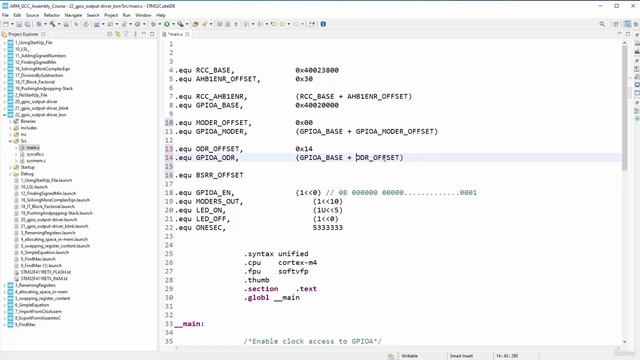The width and height of the screenshot is (640, 360).
Task: Place cursor on BSRR_OFFSET in line 16
Action: click(x=220, y=175)
